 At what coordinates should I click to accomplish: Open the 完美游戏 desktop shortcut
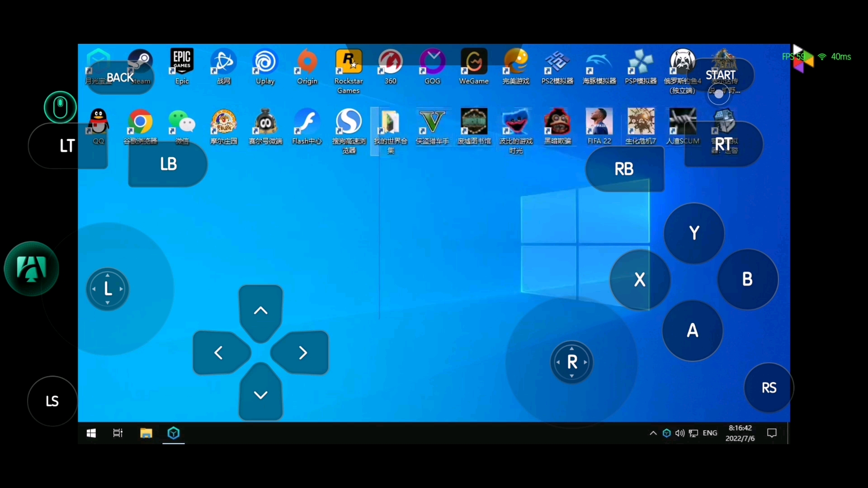coord(516,66)
